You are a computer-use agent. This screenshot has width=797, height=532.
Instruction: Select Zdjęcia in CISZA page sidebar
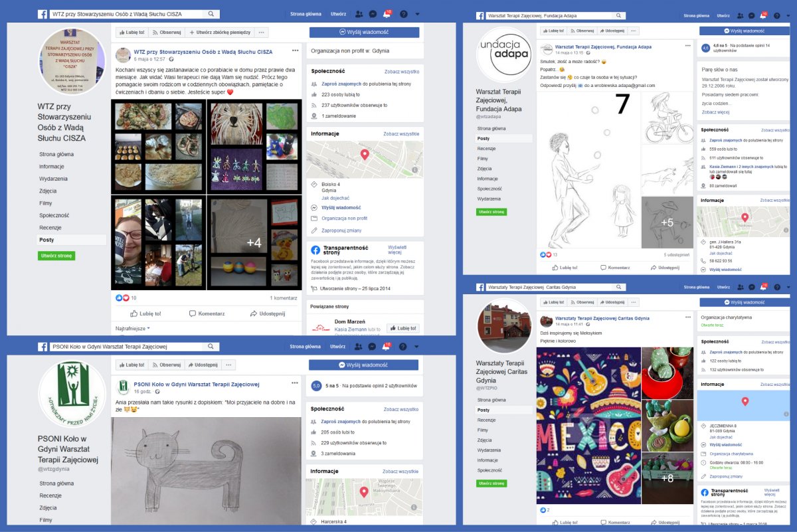point(48,191)
